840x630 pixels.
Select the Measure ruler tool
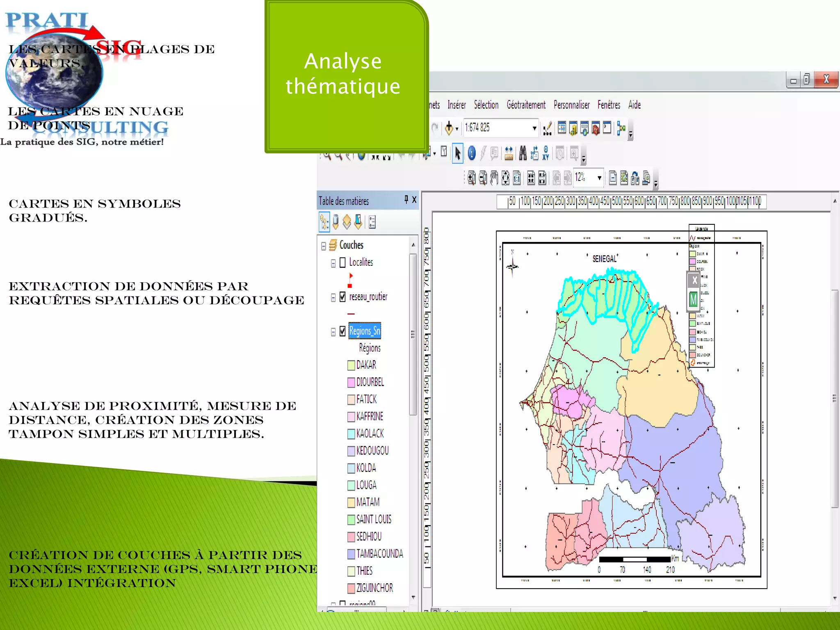(509, 153)
